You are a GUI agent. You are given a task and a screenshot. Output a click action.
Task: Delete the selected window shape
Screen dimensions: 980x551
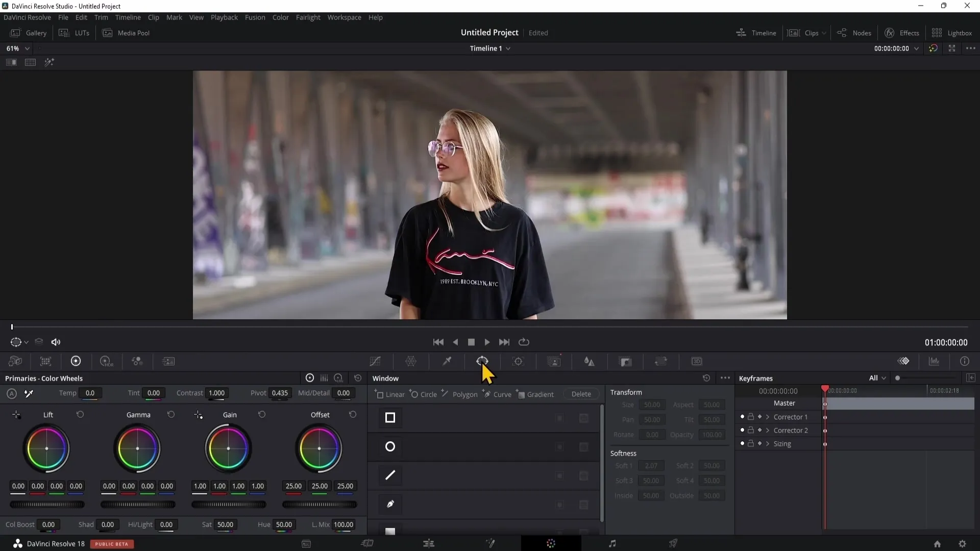click(581, 394)
